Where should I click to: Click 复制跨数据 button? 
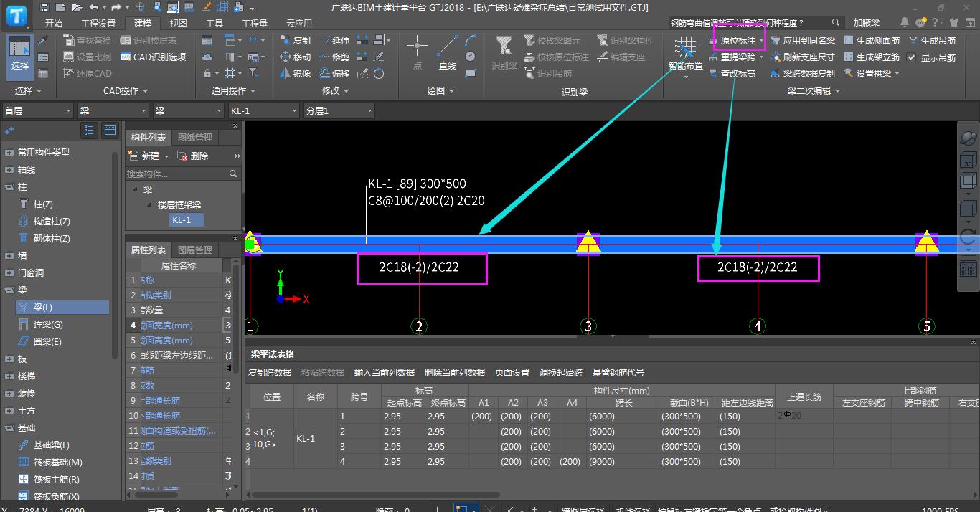pyautogui.click(x=270, y=373)
